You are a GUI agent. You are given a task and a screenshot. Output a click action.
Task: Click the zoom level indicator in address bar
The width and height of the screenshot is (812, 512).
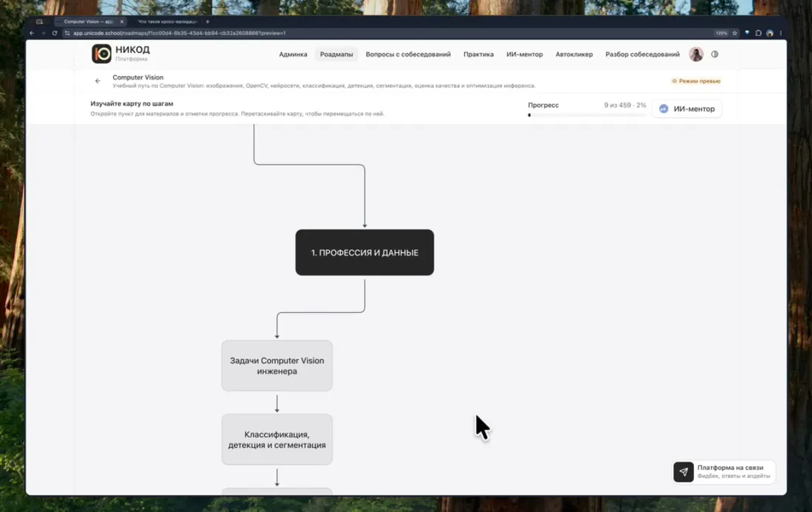point(721,33)
